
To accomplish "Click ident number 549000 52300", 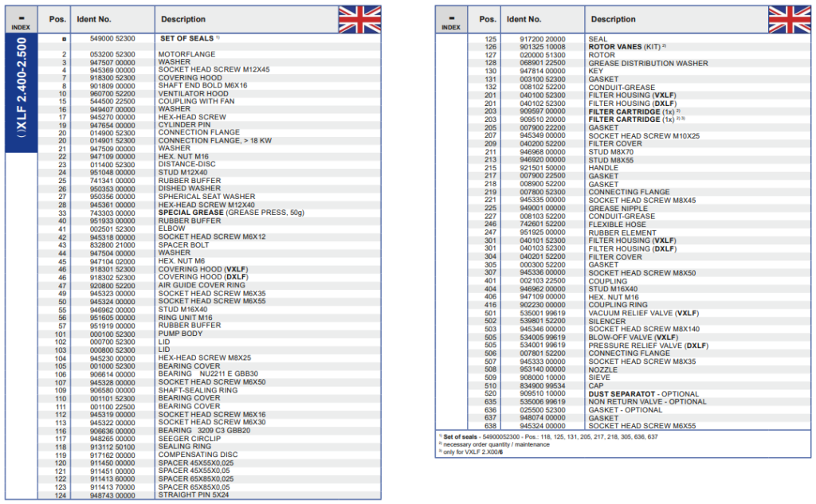I will tap(112, 38).
